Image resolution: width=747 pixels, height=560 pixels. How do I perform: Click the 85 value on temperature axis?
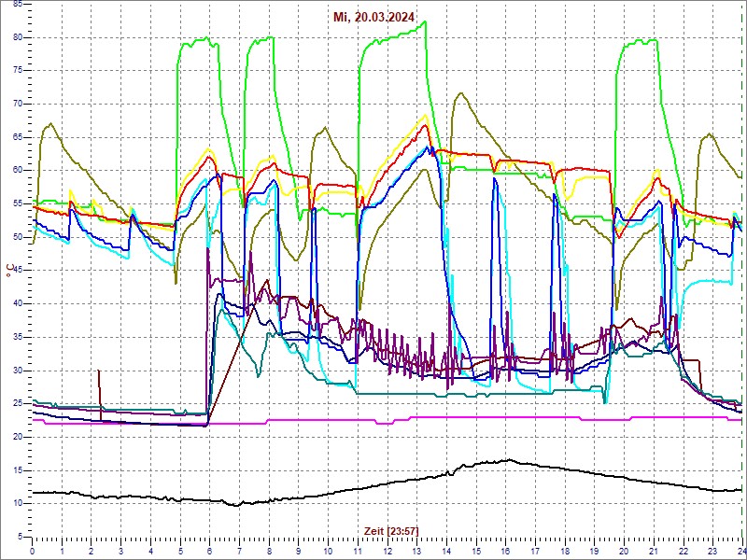coord(17,5)
